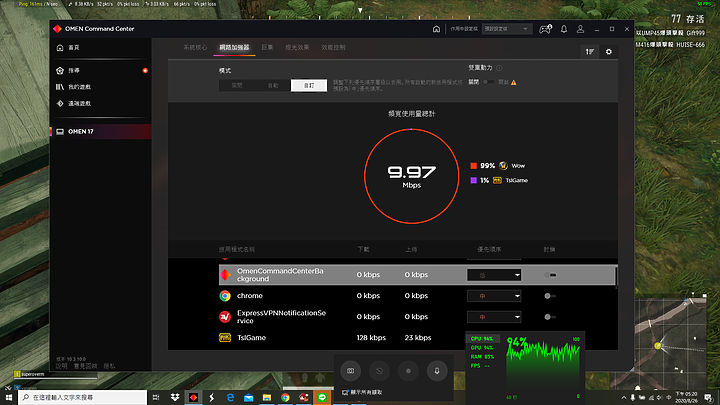Screen dimensions: 720x405
Task: Open priority dropdown for ExpressVPNNotificationService
Action: [494, 317]
